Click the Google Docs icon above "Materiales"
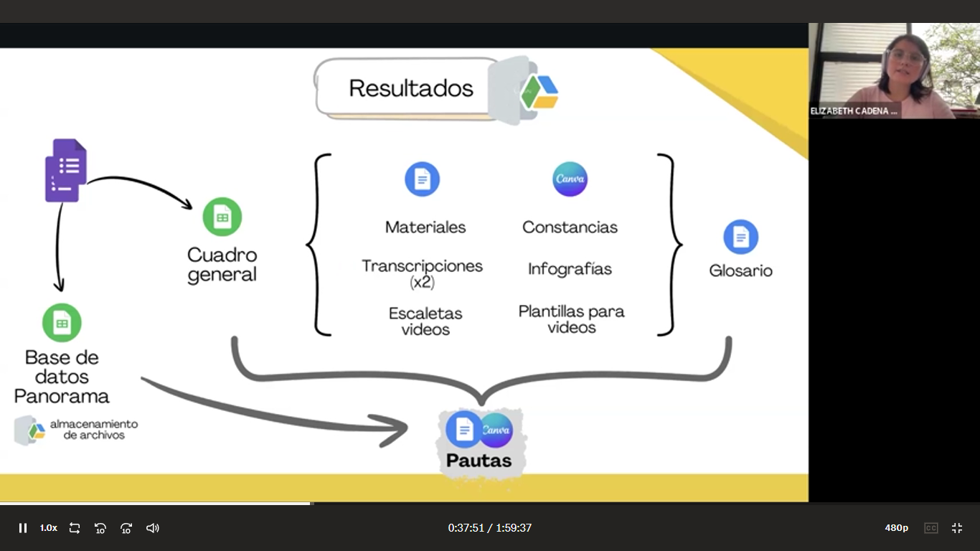 [x=423, y=179]
